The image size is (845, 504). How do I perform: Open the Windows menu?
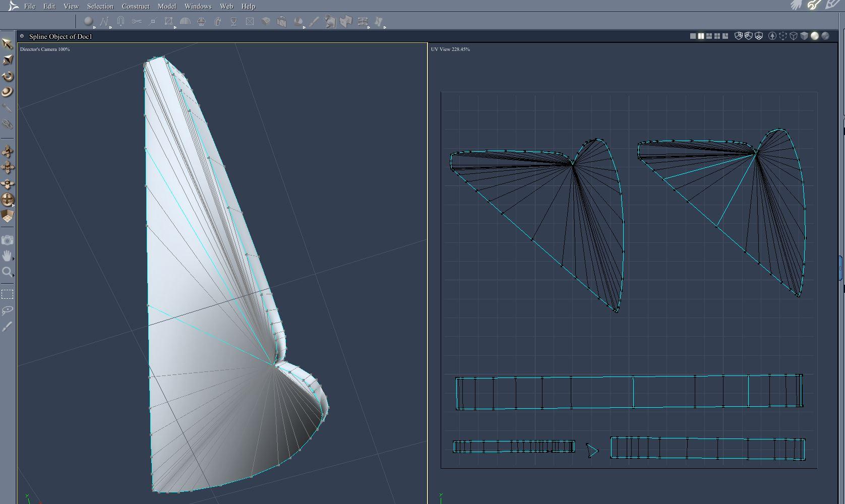click(198, 6)
